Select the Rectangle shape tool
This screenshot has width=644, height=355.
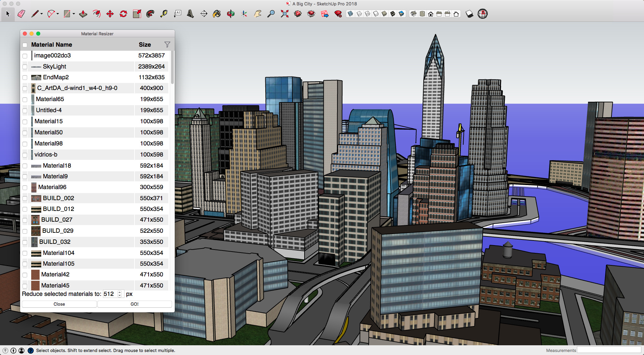point(67,14)
